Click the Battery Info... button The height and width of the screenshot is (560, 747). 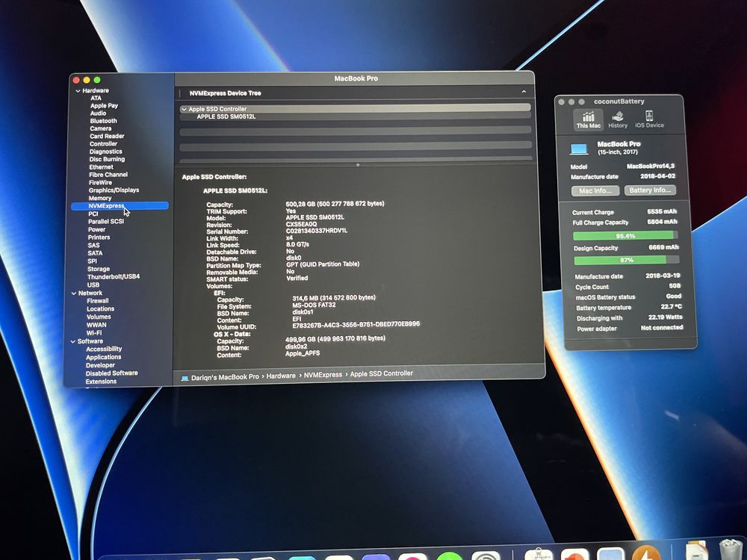tap(650, 190)
